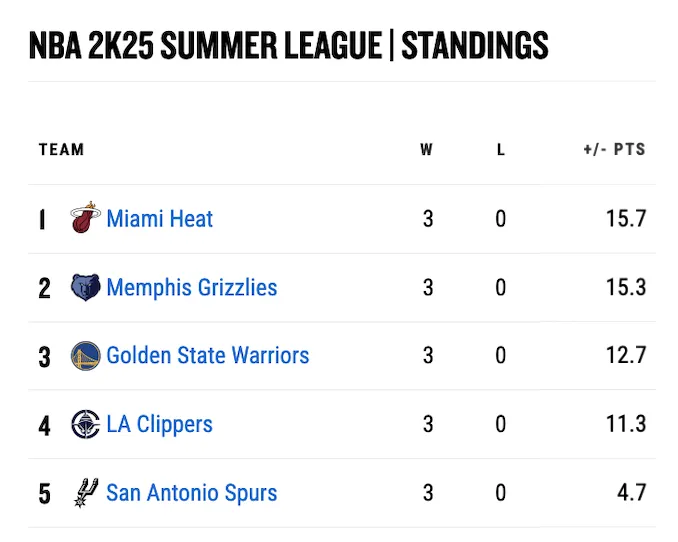Image resolution: width=678 pixels, height=542 pixels.
Task: Click the Standings page title
Action: (x=288, y=45)
